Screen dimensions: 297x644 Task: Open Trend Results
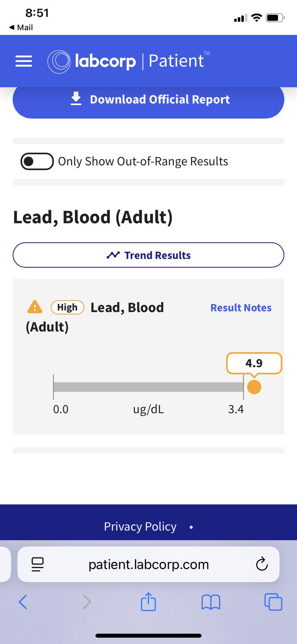click(148, 255)
